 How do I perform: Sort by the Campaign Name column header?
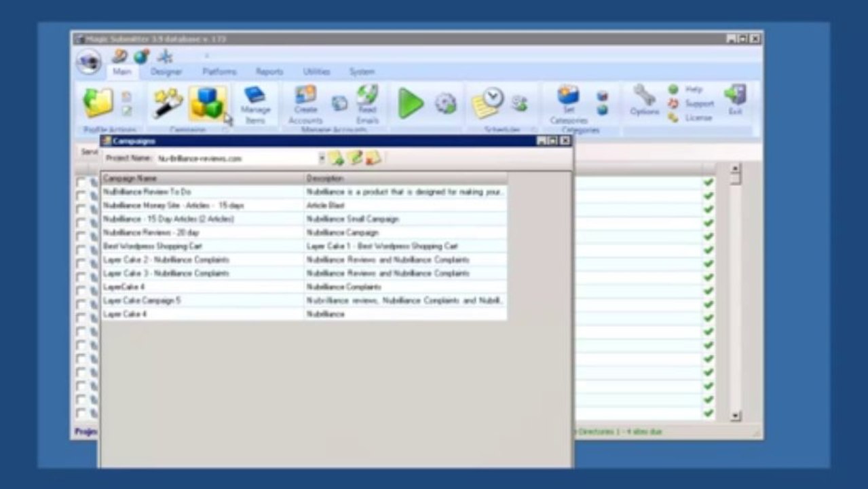203,178
